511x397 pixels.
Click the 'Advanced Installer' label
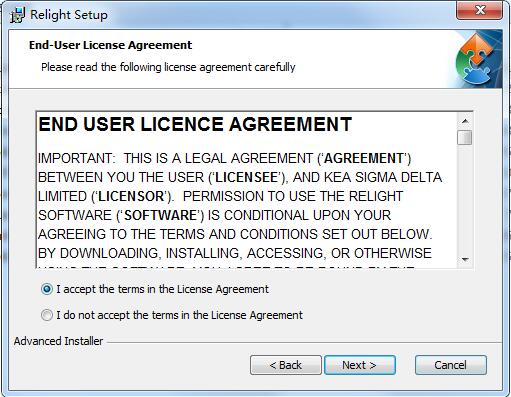(58, 341)
